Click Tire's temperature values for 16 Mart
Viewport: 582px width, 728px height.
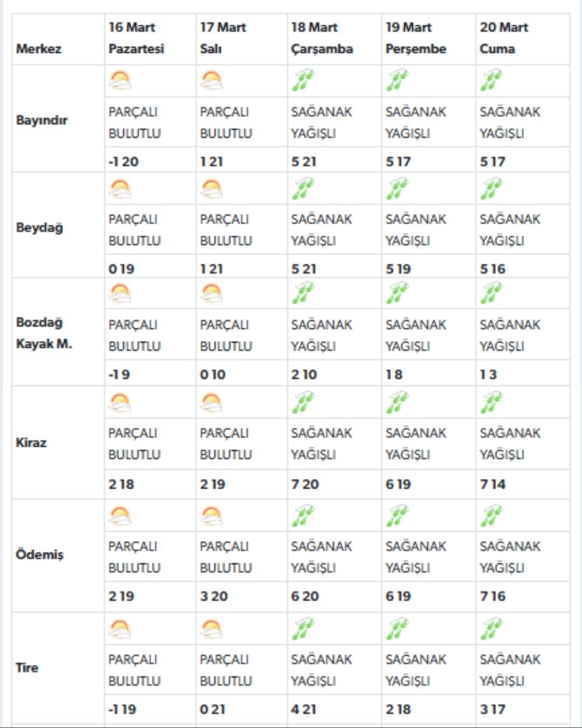point(122,709)
